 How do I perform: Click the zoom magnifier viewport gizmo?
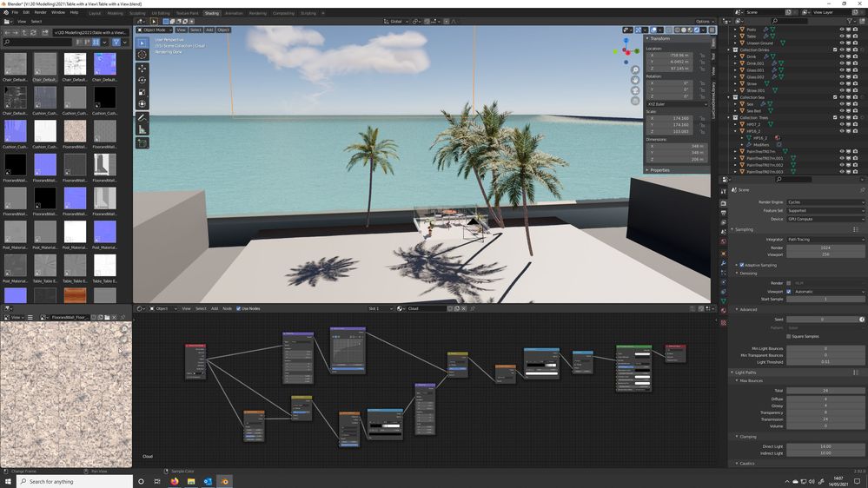635,69
